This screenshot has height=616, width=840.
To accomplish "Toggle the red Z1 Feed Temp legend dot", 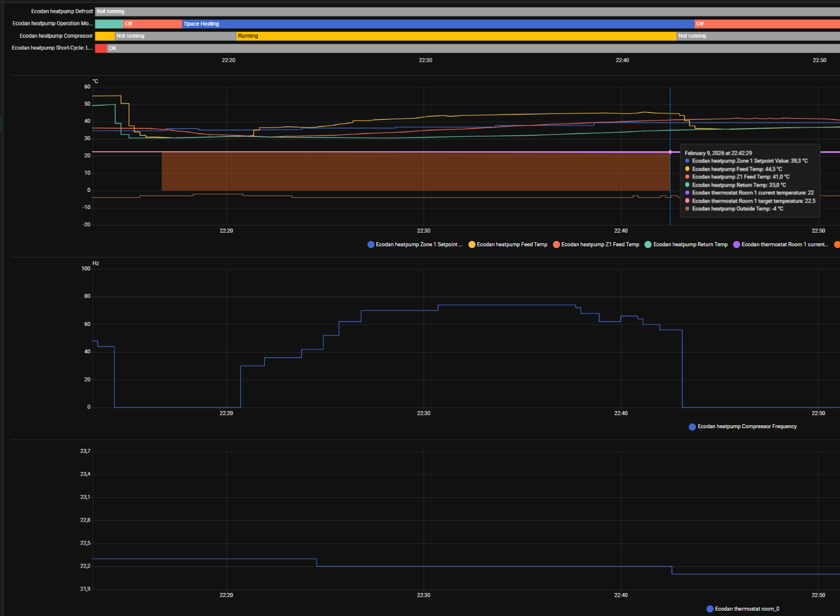I will pos(556,245).
